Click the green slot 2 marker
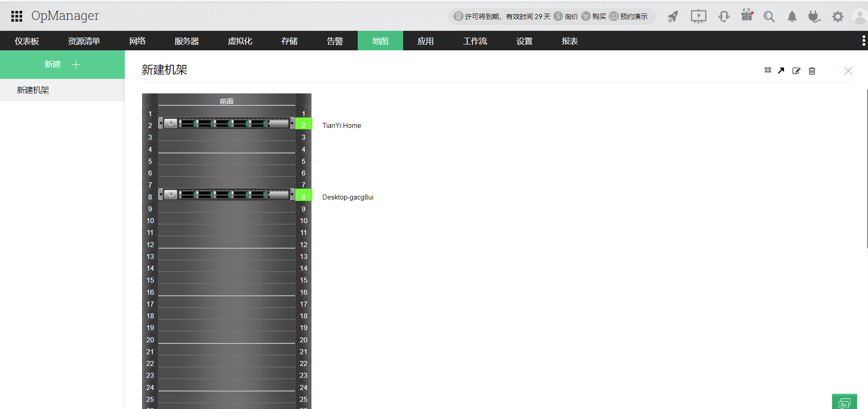Screen dimensions: 868x409 [303, 123]
